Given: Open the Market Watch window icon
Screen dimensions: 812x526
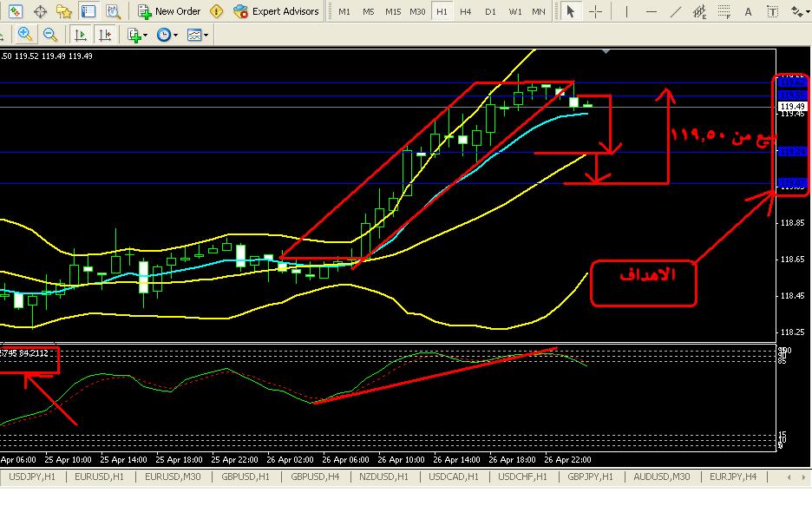Looking at the screenshot, I should (x=15, y=11).
